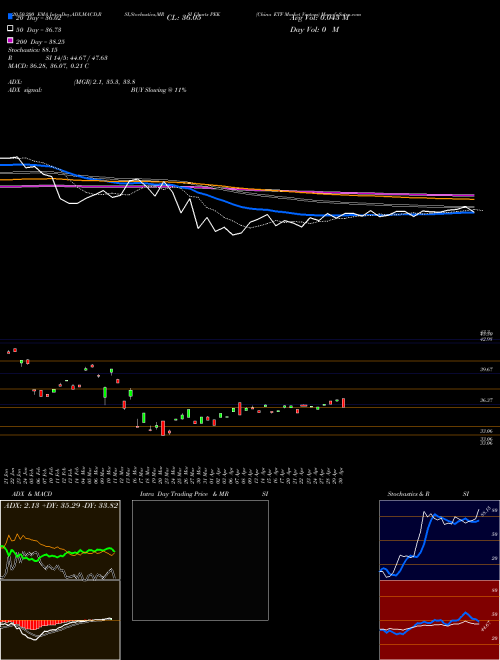Screen dimensions: 500x660
Task: Open the ADX indicator chart panel
Action: [60, 540]
